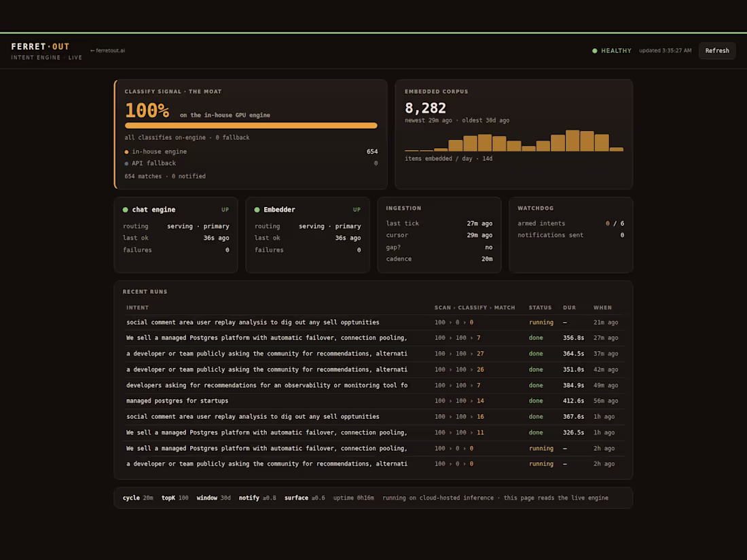This screenshot has height=560, width=747.
Task: Click the chat engine UP badge
Action: tap(225, 210)
